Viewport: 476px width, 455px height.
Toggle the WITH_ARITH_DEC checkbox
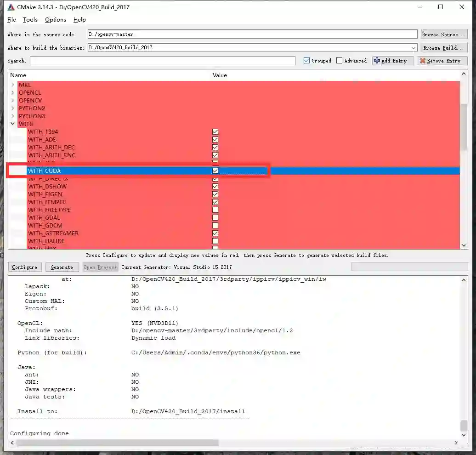(x=215, y=148)
